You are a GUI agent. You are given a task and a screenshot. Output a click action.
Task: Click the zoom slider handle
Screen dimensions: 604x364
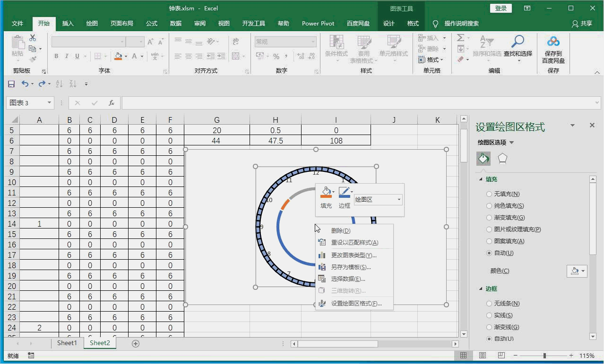point(544,356)
